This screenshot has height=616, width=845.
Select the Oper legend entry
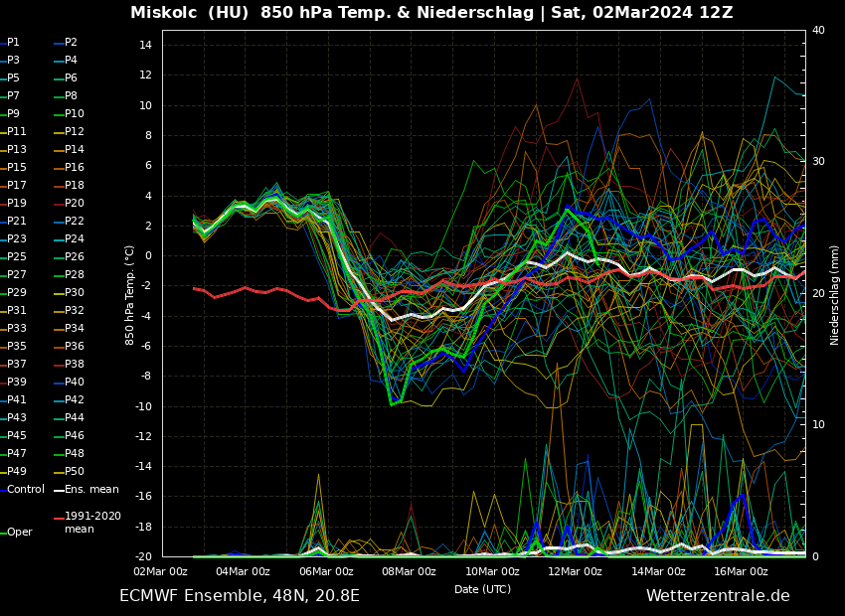(20, 533)
